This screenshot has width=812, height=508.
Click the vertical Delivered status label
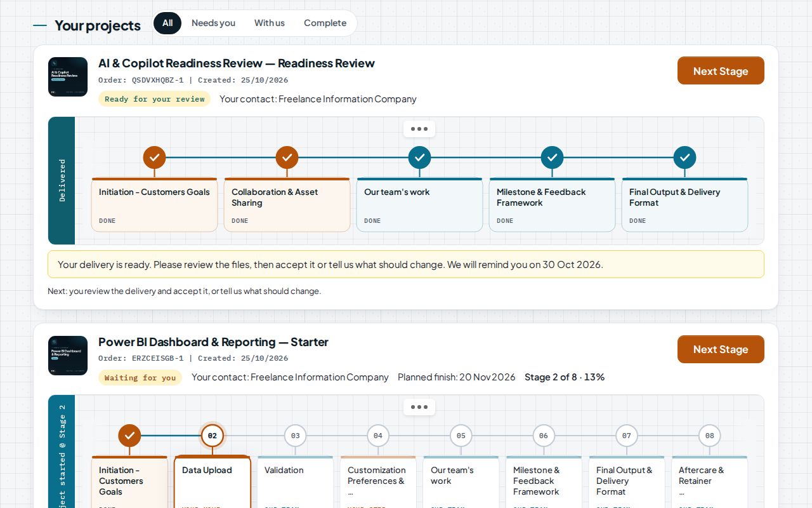62,180
